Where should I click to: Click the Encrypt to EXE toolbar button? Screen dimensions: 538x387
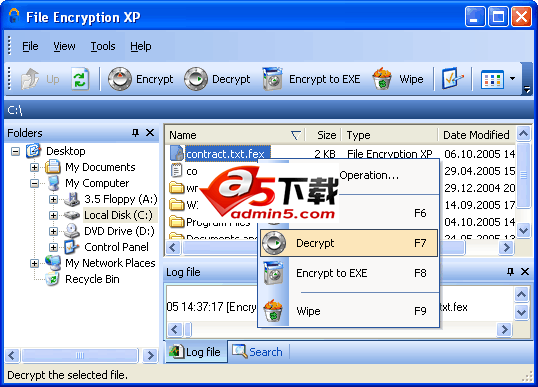[311, 79]
